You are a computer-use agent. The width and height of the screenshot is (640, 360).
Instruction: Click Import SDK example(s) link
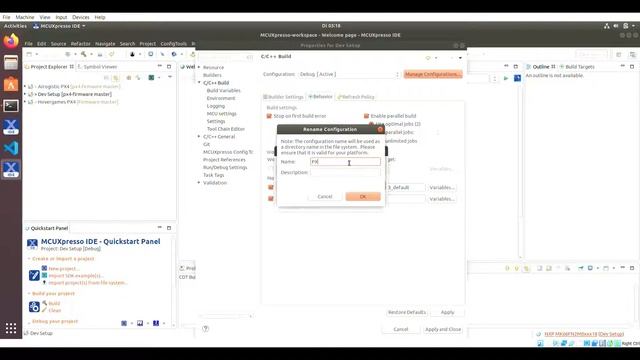[76, 276]
